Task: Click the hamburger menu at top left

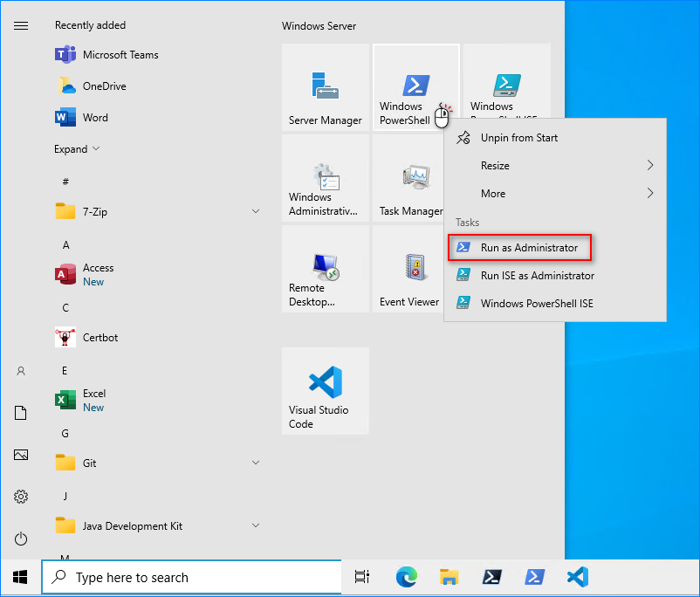Action: click(x=21, y=25)
